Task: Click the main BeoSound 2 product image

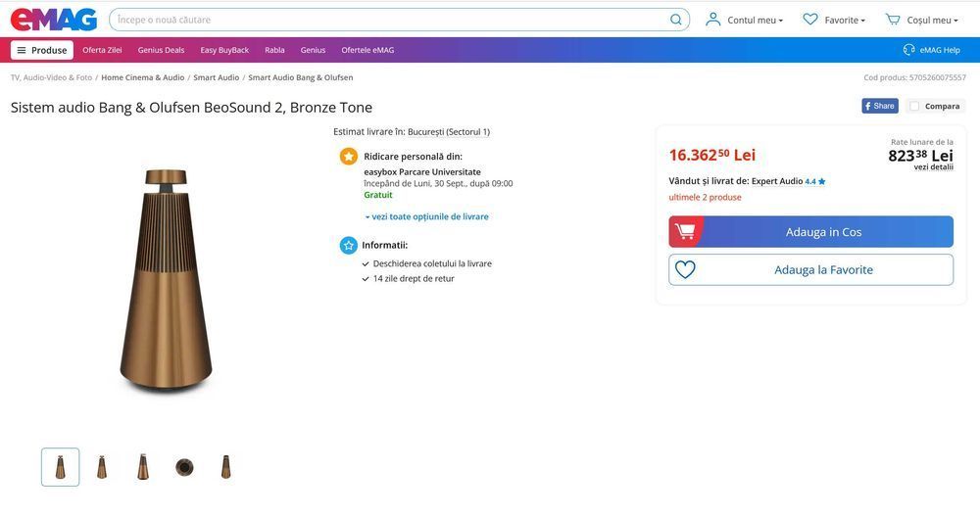Action: [x=166, y=281]
